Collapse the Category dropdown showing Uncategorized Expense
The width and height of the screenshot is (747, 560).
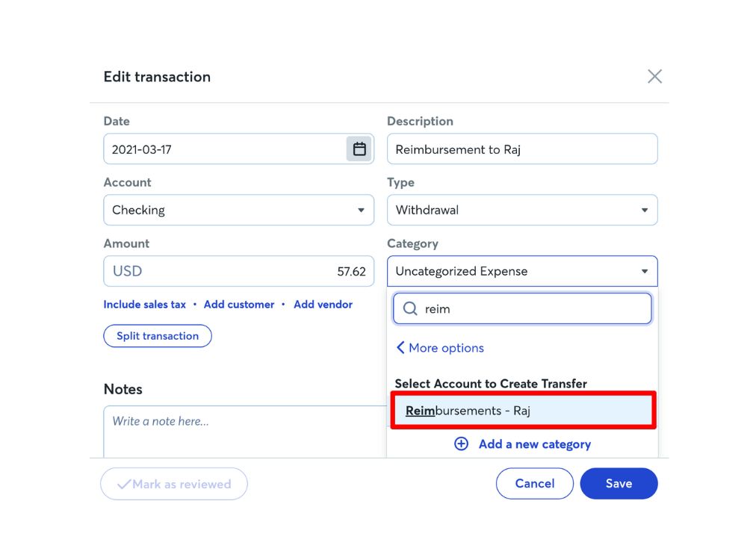point(522,271)
